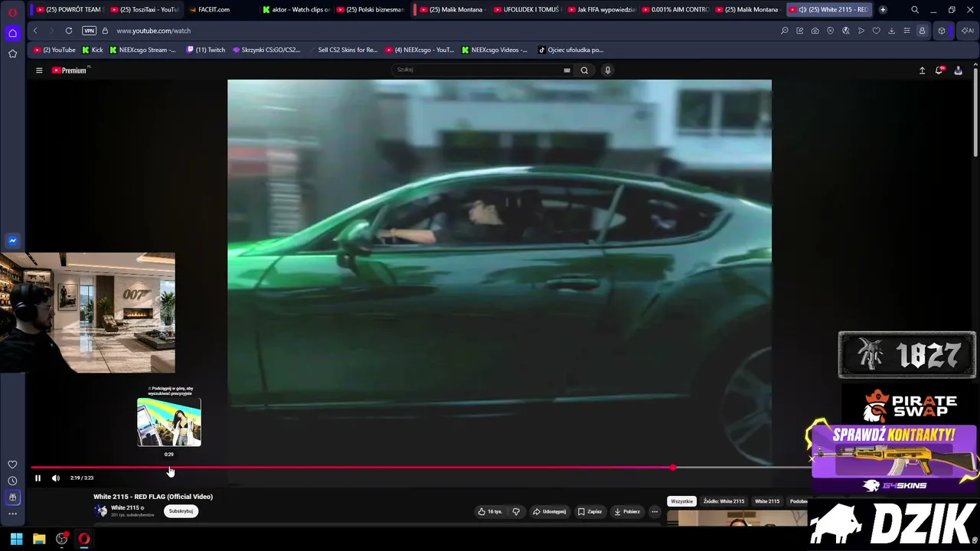980x551 pixels.
Task: Open Opera sidebar heart pinboards icon
Action: 12,465
